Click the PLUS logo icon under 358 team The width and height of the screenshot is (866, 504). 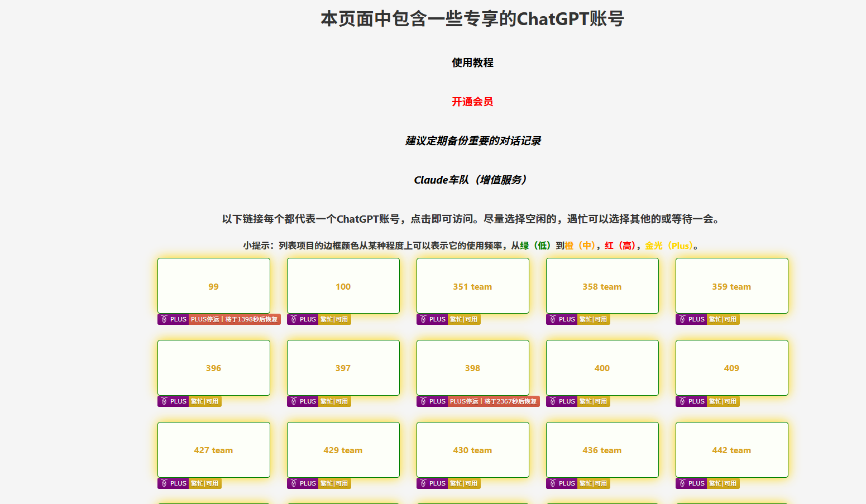553,319
